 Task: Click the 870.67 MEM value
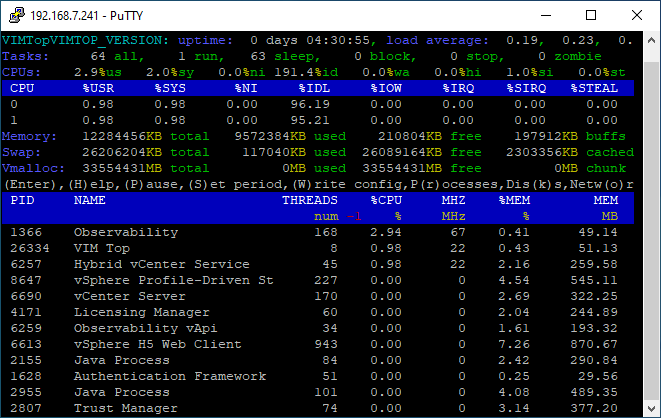(594, 344)
